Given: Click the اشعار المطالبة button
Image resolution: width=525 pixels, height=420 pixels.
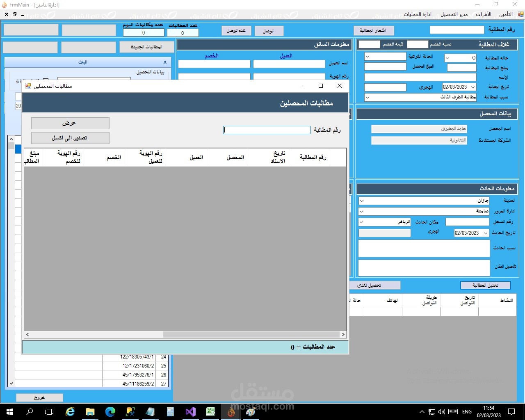Looking at the screenshot, I should tap(374, 31).
